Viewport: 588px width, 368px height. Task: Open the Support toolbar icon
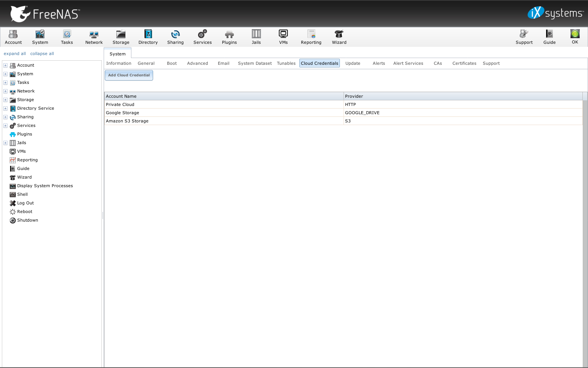pos(524,37)
